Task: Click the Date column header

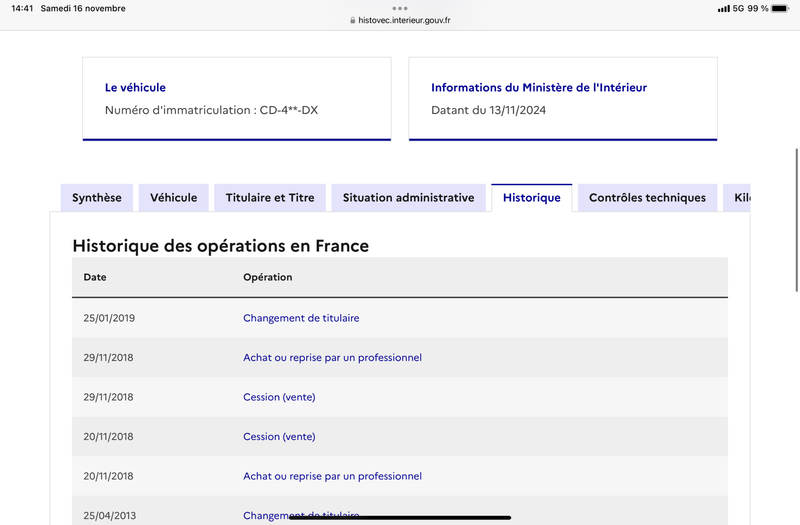Action: [95, 277]
